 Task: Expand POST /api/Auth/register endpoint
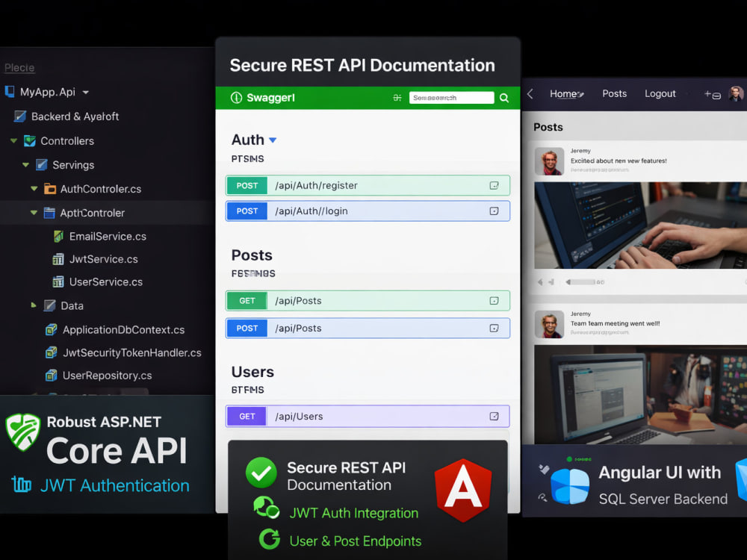368,186
